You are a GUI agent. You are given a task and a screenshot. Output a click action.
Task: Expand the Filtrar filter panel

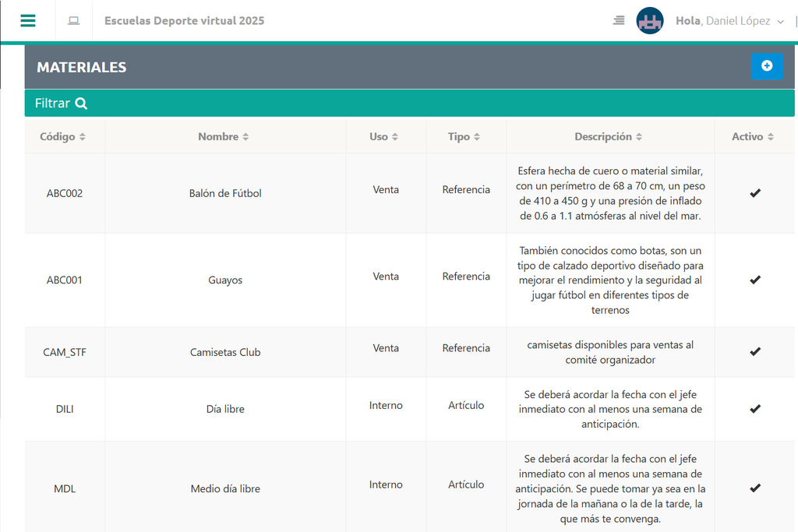[53, 104]
